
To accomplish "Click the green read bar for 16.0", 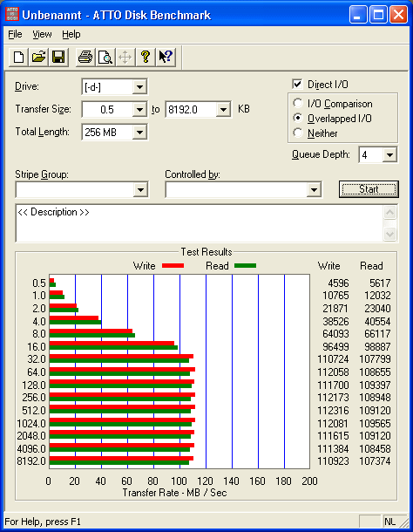I will [x=113, y=347].
